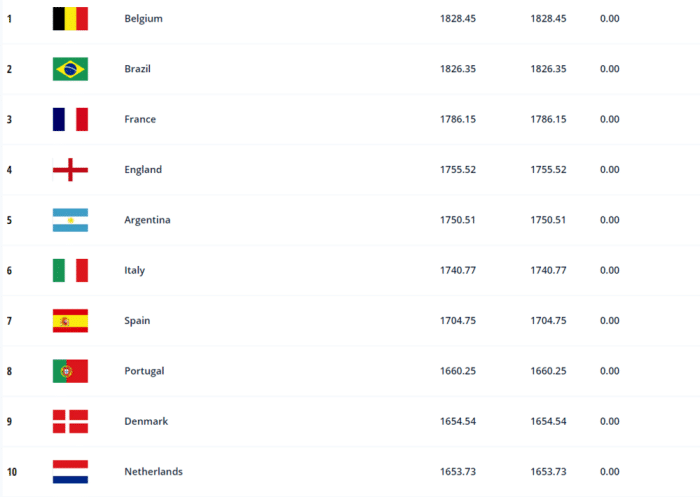The height and width of the screenshot is (497, 700).
Task: Open the Brazil team link
Action: 138,69
